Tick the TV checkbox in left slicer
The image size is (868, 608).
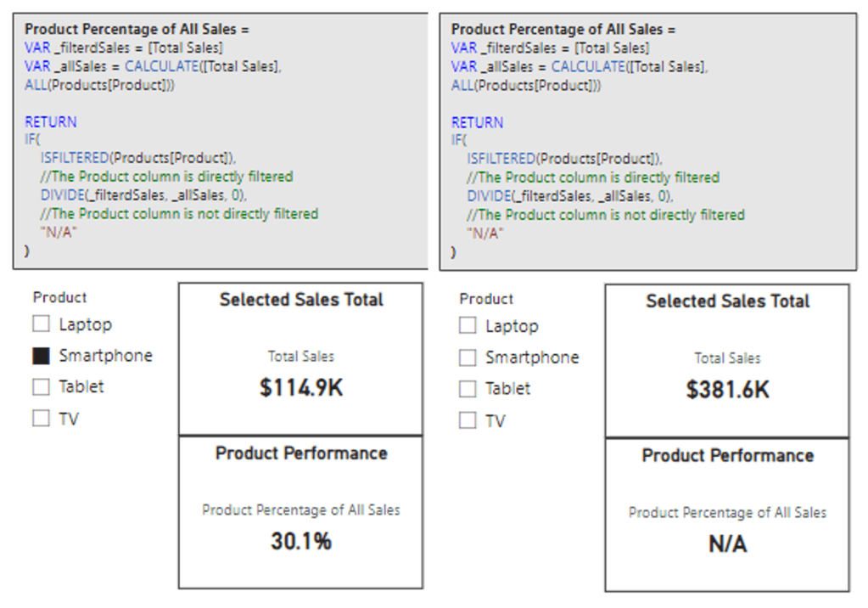[x=41, y=419]
